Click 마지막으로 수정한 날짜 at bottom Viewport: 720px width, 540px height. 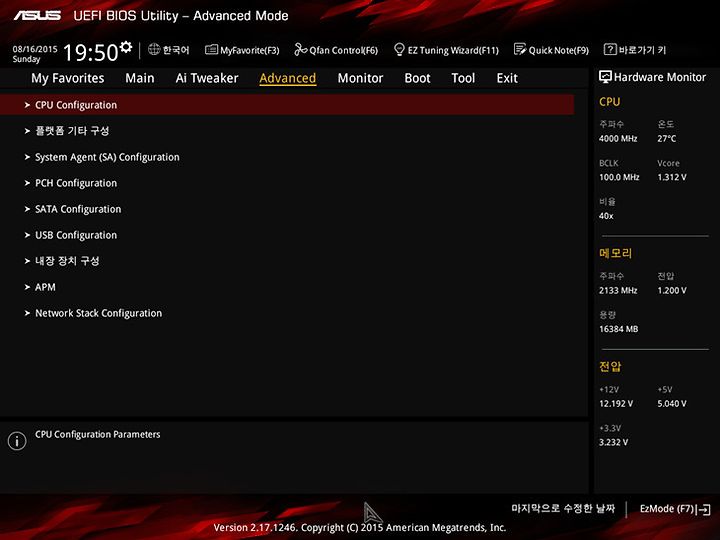[563, 508]
